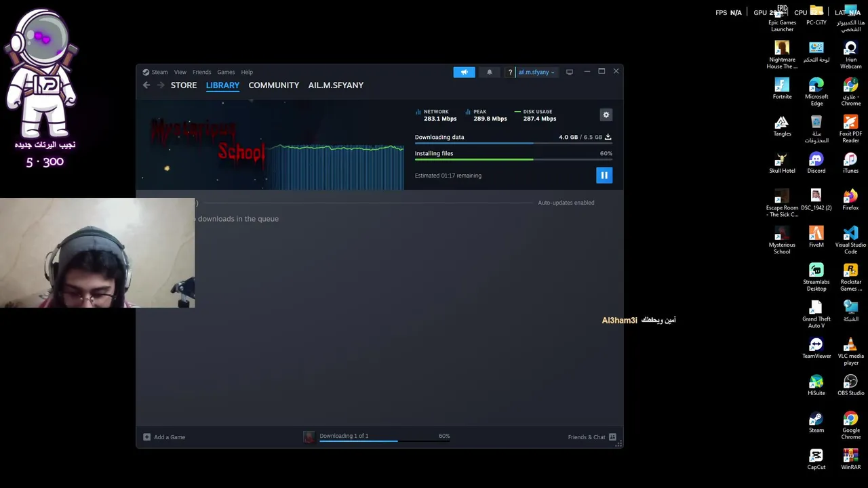The width and height of the screenshot is (868, 488).
Task: Click the Auto-updates enabled text
Action: (x=566, y=203)
